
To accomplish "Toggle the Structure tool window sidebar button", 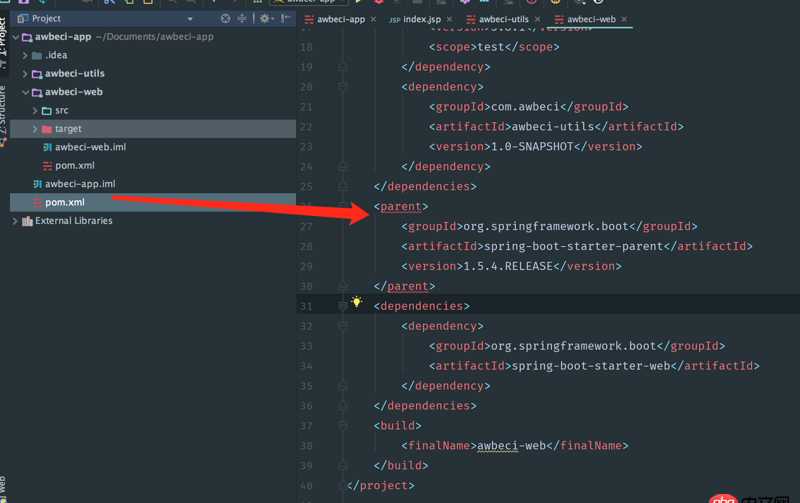I will tap(4, 113).
